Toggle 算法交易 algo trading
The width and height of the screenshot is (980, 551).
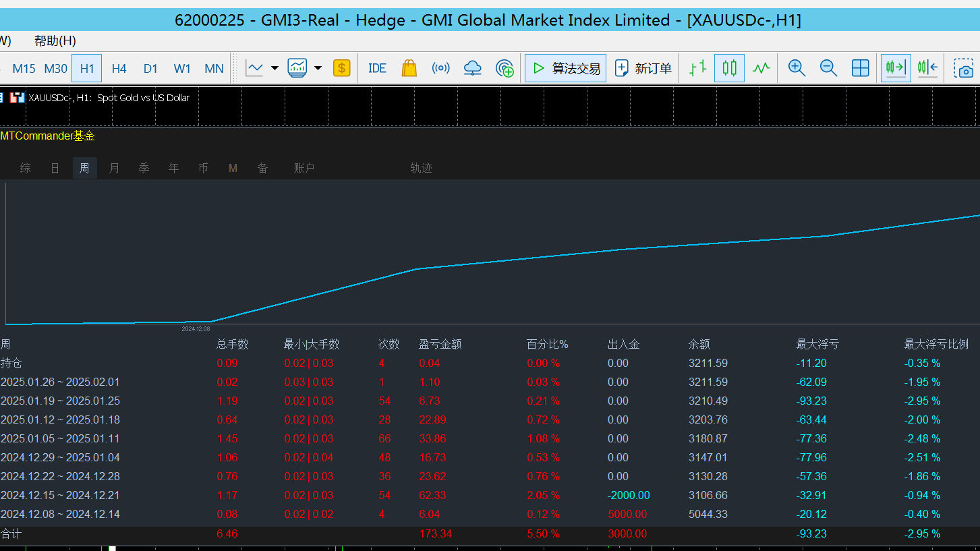pos(566,68)
